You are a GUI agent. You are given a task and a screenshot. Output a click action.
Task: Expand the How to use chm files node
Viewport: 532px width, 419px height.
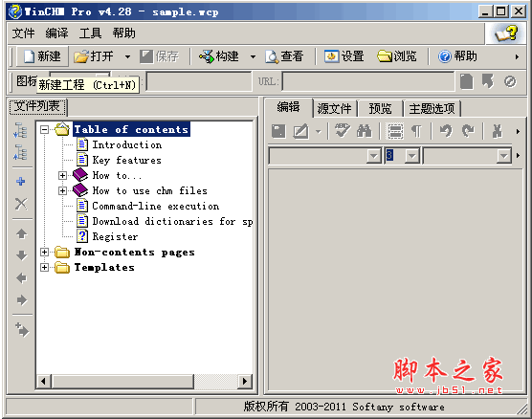[x=62, y=190]
